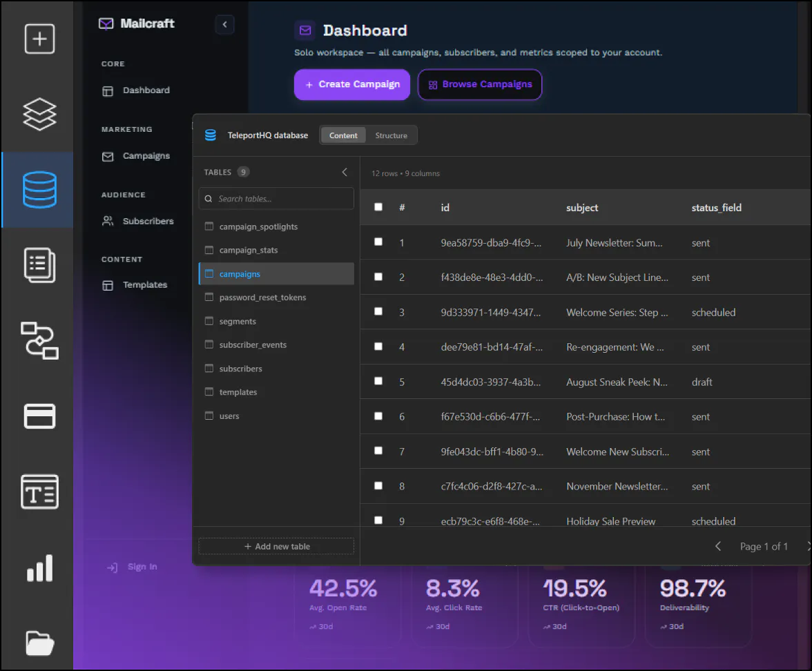Image resolution: width=812 pixels, height=671 pixels.
Task: Check the row 4 Re-engagement checkbox
Action: (x=378, y=347)
